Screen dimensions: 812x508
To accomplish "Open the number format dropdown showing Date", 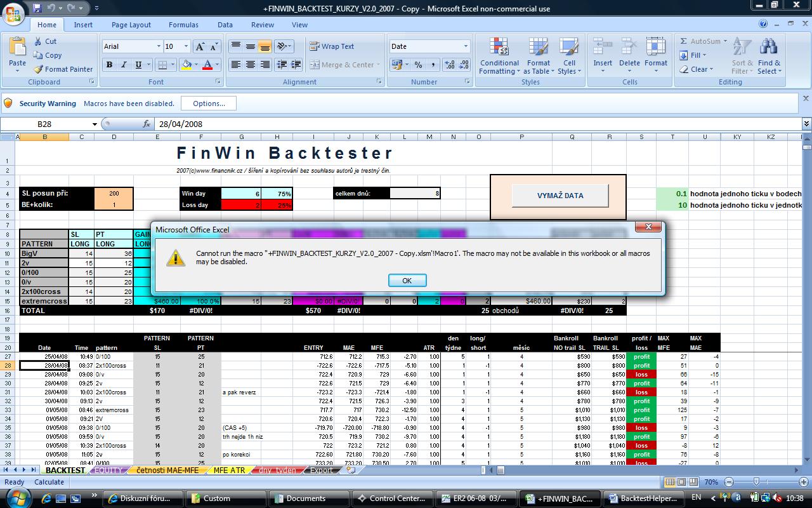I will coord(466,46).
